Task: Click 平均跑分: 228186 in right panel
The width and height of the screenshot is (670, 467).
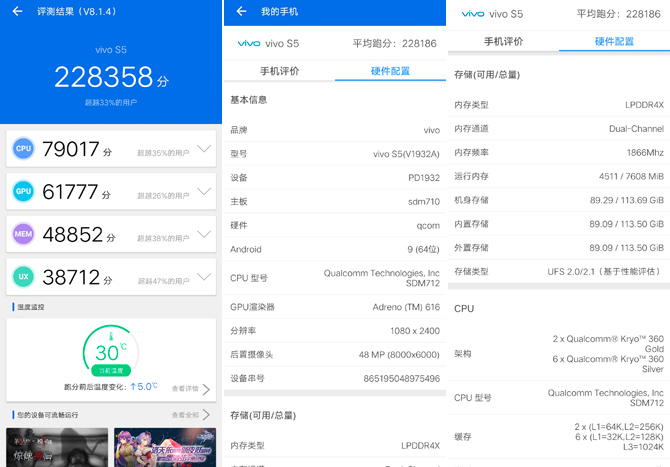Action: click(619, 14)
